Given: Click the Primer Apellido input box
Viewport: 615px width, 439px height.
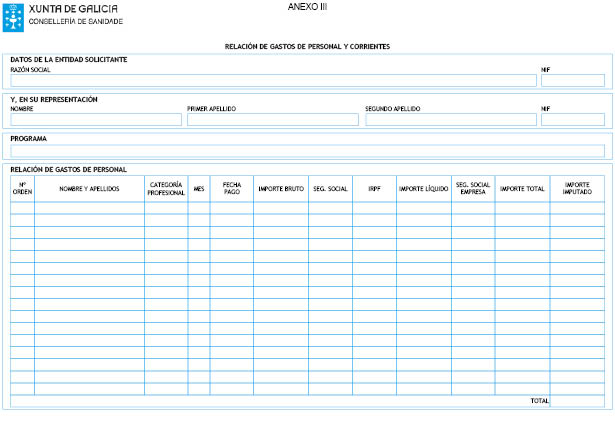Looking at the screenshot, I should 272,120.
